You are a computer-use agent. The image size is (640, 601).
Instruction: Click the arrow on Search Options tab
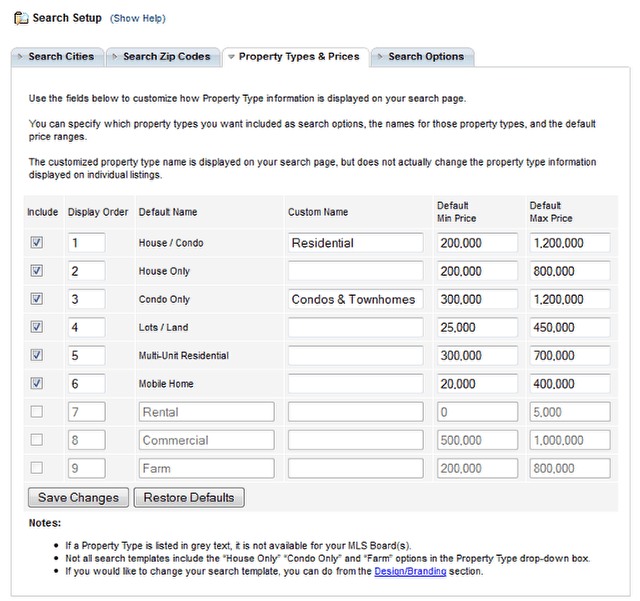(380, 57)
